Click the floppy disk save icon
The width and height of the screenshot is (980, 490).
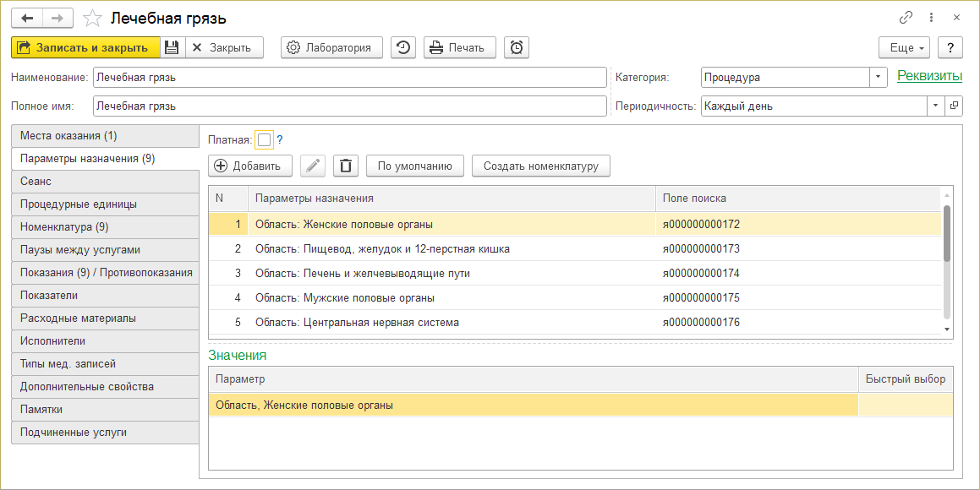(172, 48)
